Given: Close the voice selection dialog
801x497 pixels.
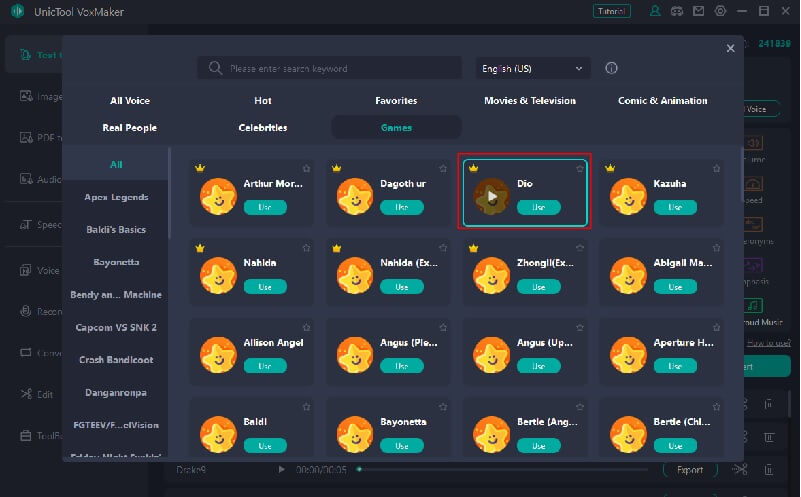Looking at the screenshot, I should coord(731,48).
